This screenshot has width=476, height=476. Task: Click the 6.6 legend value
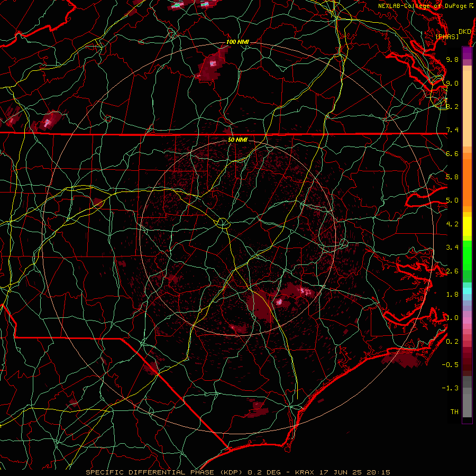coord(452,153)
